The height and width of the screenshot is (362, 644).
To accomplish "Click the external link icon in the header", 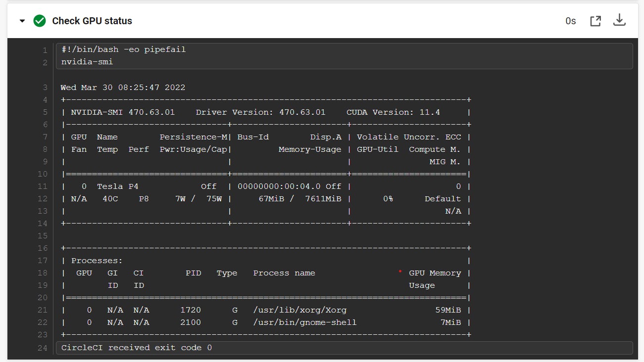I will [595, 21].
